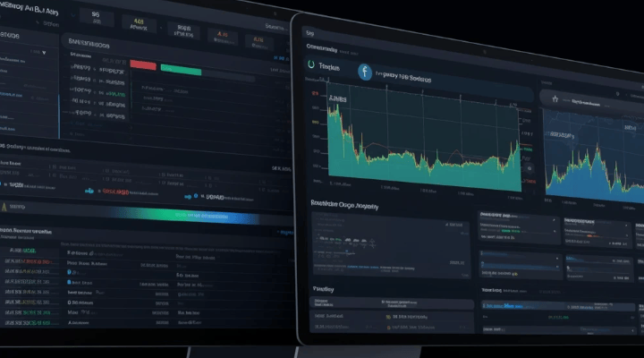This screenshot has height=358, width=644.
Task: Click the blue area chart on right
Action: click(x=595, y=166)
